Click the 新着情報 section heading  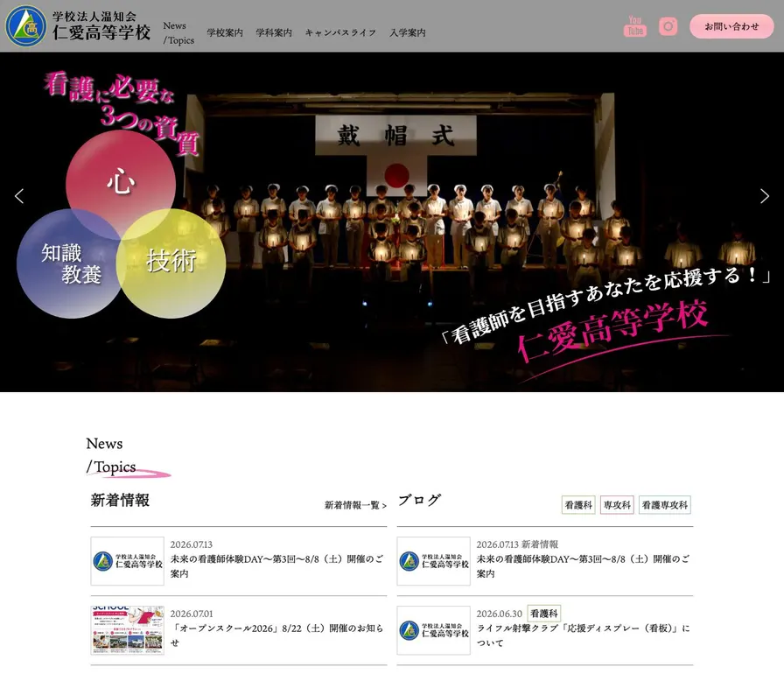click(x=120, y=500)
